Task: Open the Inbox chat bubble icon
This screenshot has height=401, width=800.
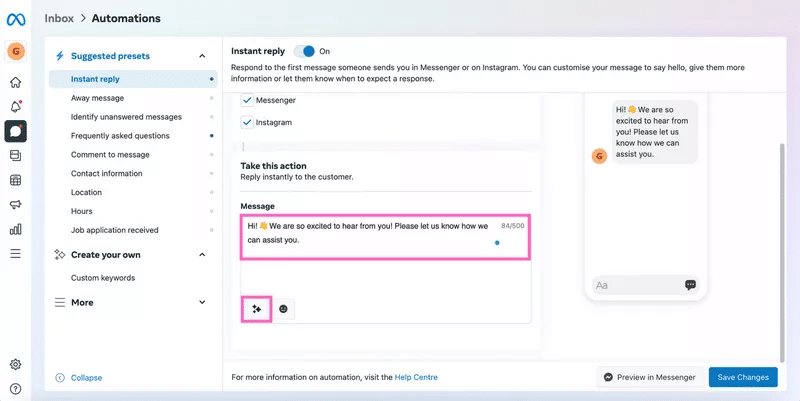Action: [16, 131]
